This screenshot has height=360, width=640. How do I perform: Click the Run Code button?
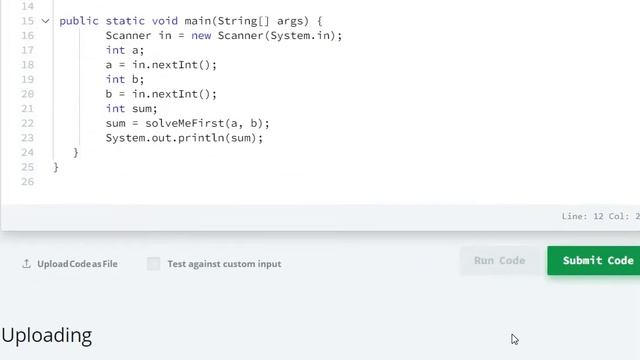click(499, 260)
